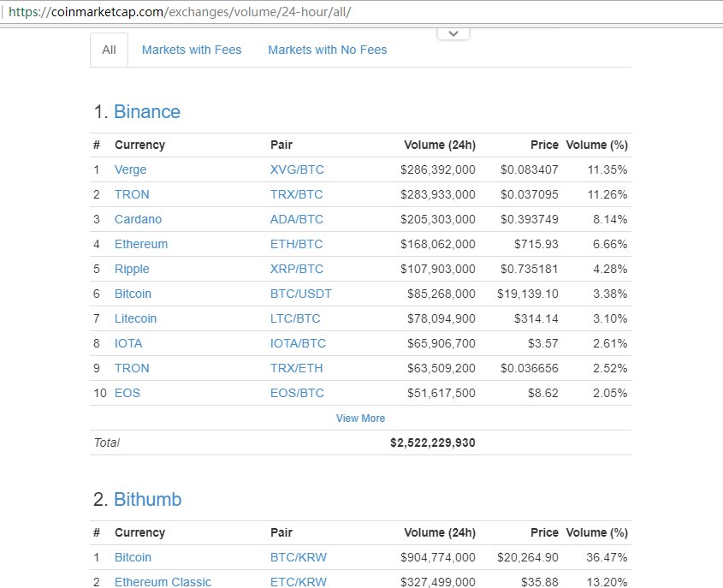723x588 pixels.
Task: Switch to Markets with No Fees tab
Action: click(x=328, y=50)
